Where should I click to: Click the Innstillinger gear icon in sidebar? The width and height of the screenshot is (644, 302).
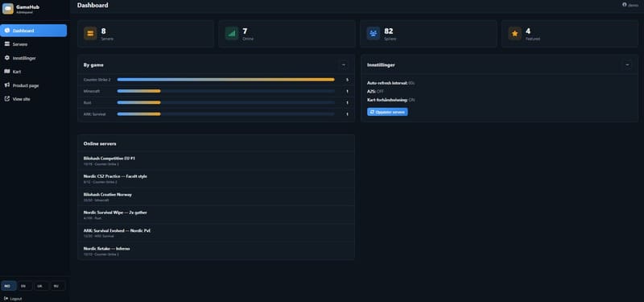[x=7, y=58]
